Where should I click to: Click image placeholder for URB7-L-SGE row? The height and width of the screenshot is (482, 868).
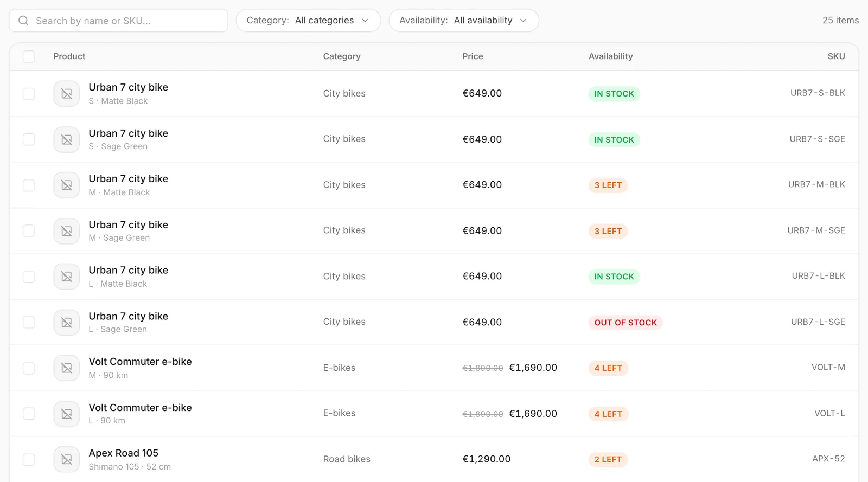67,323
